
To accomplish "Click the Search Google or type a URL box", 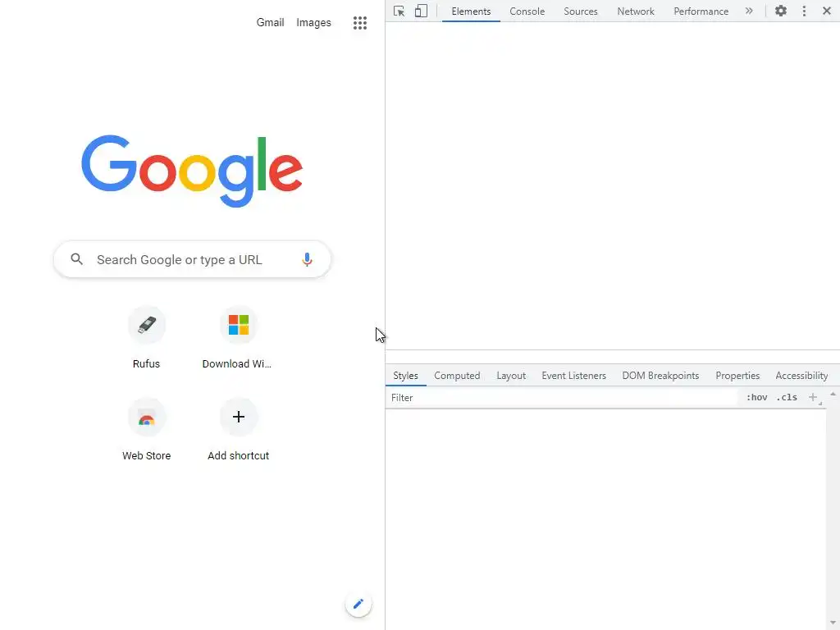I will pyautogui.click(x=192, y=259).
